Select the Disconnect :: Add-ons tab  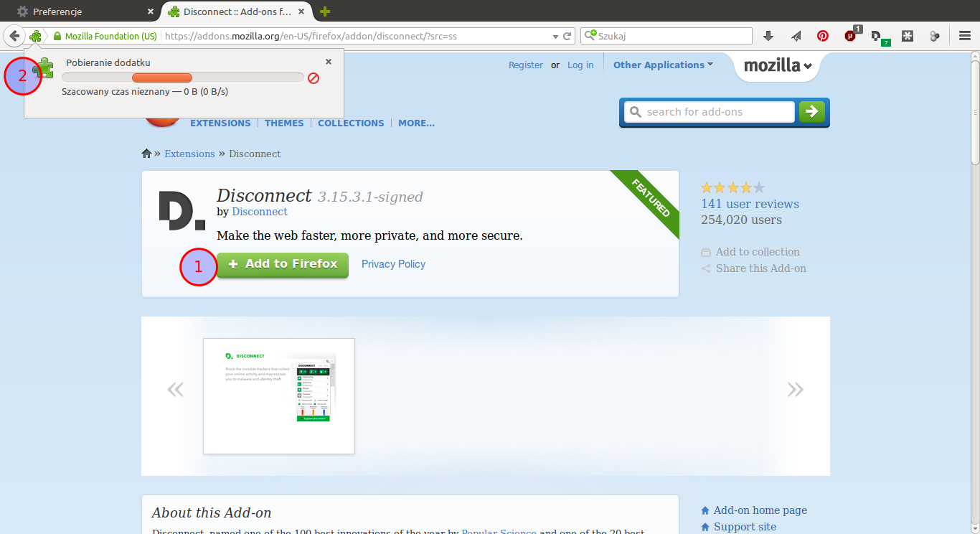tap(237, 11)
